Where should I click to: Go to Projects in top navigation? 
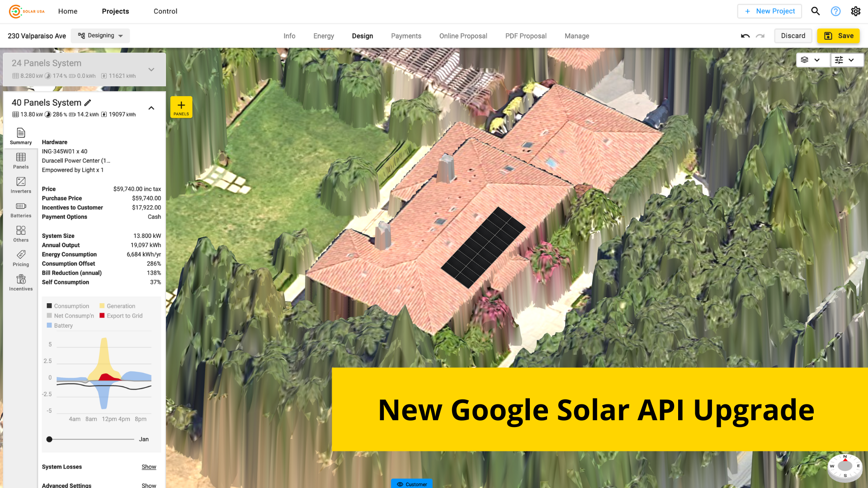tap(115, 11)
